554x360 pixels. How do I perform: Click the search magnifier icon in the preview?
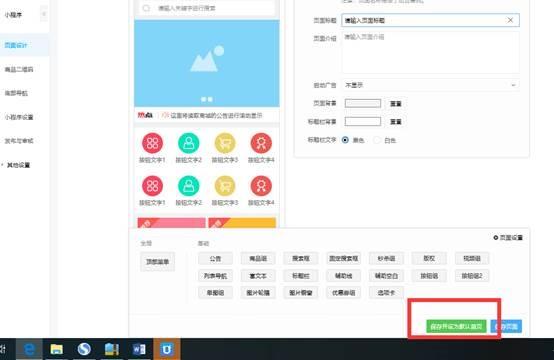coord(146,8)
